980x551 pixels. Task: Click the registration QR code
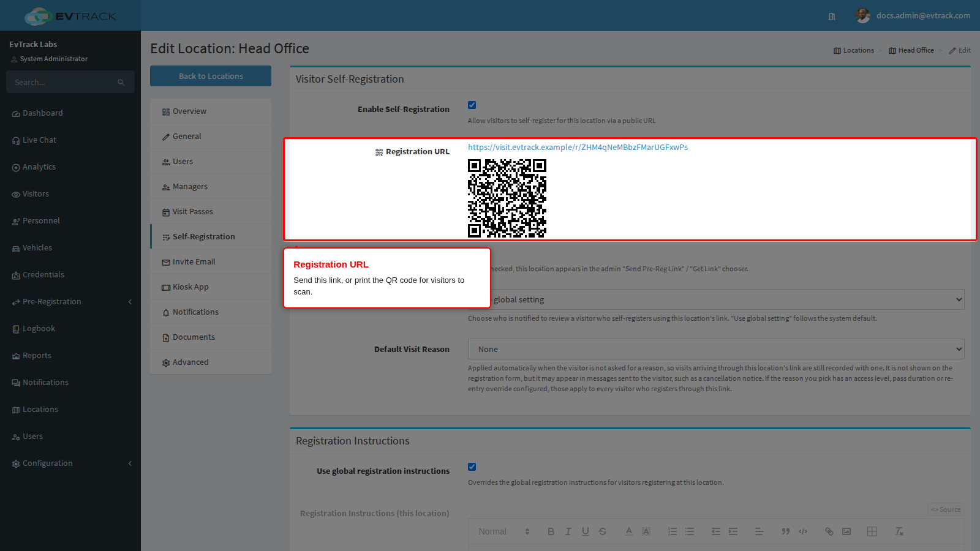tap(507, 198)
